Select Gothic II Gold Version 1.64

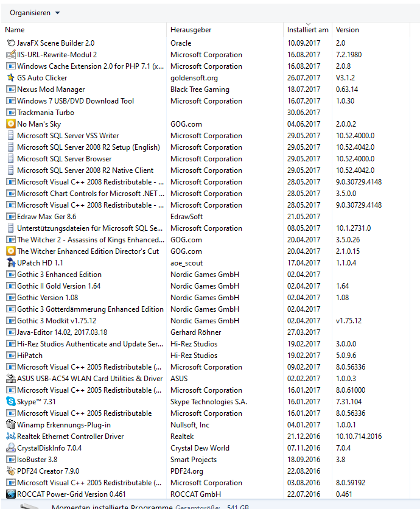click(59, 286)
